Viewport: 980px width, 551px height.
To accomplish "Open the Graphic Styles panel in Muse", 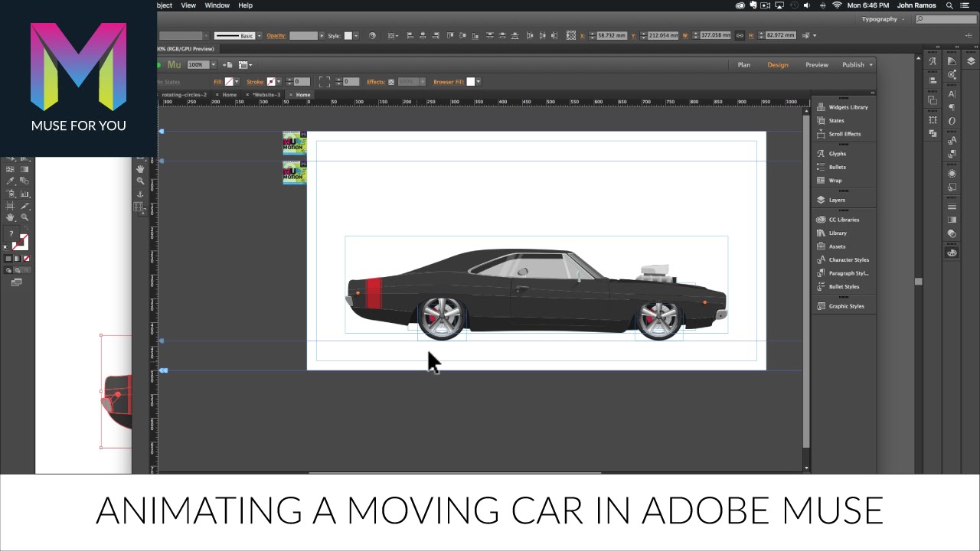I will (840, 306).
